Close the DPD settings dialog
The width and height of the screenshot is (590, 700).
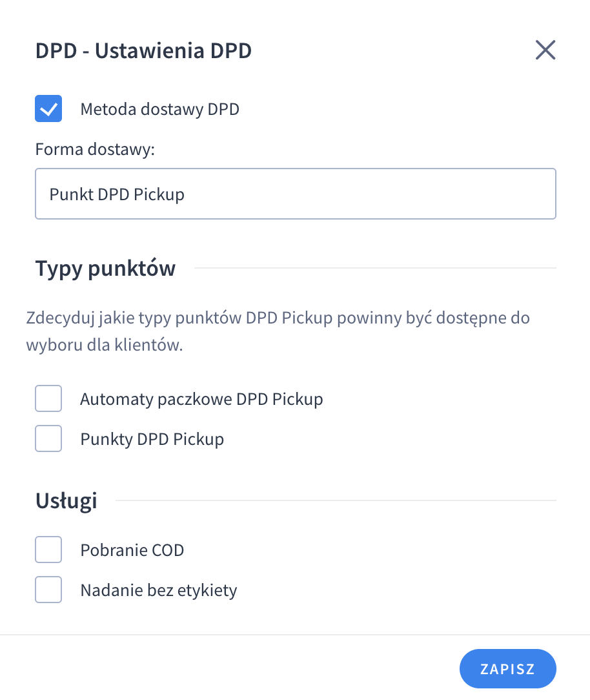coord(545,50)
